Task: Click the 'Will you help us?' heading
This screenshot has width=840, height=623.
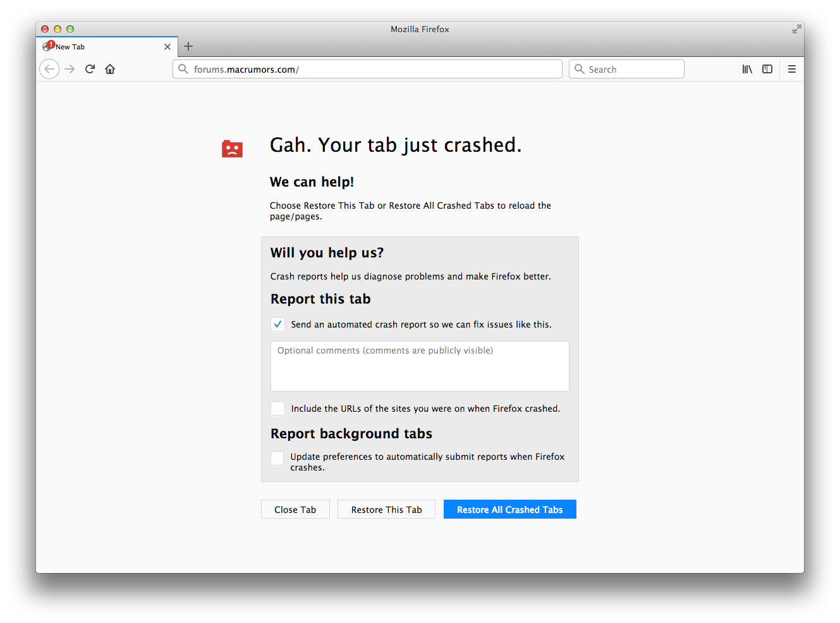Action: coord(327,253)
